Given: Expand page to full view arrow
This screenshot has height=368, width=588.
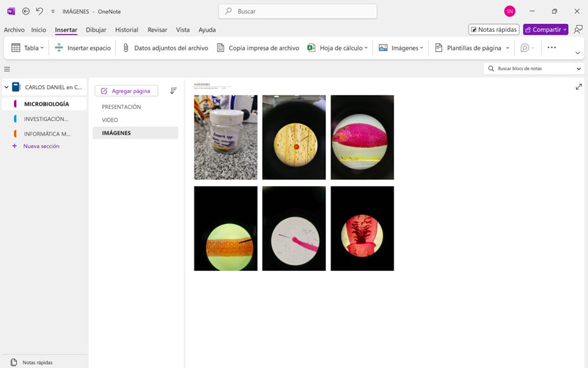Looking at the screenshot, I should click(579, 87).
